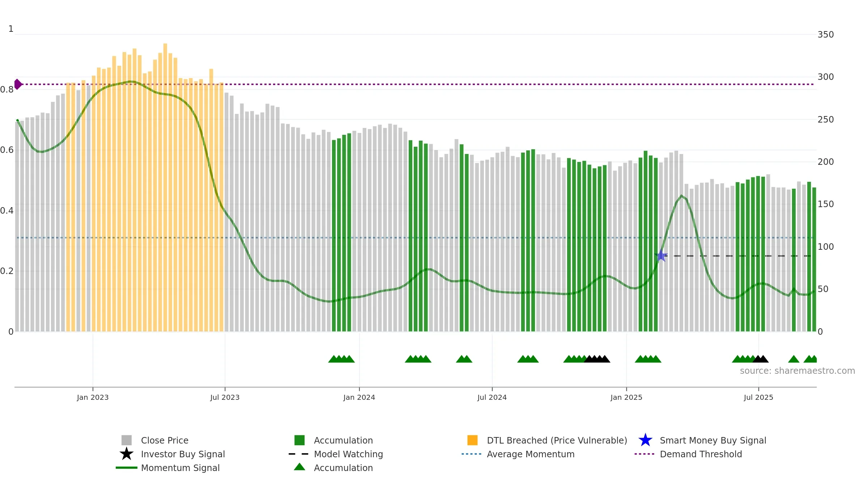The image size is (868, 488).
Task: Toggle DTL Breached (Price Vulnerable) legend entry
Action: point(547,440)
